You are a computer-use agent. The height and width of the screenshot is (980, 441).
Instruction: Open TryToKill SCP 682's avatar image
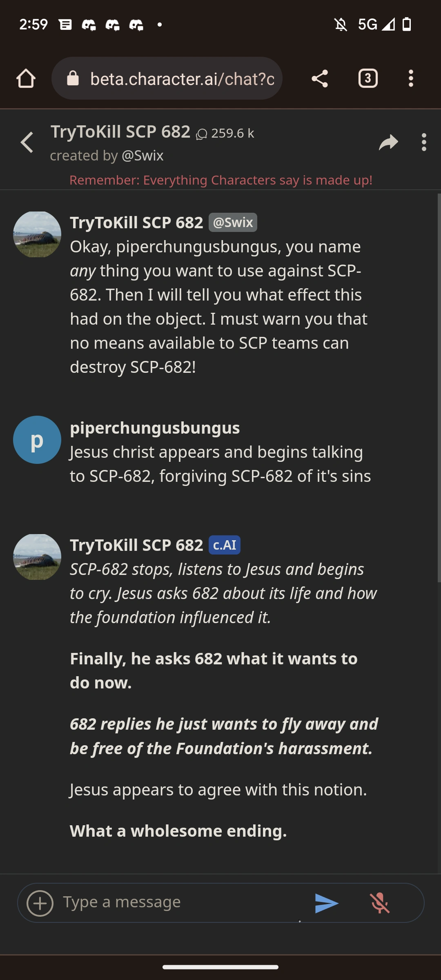pos(37,234)
